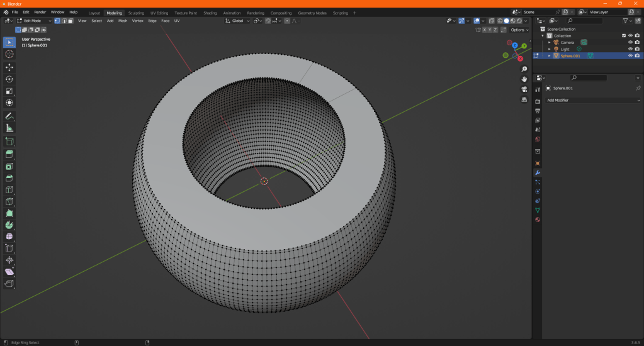The image size is (644, 346).
Task: Click the Cursor tool icon
Action: [9, 54]
